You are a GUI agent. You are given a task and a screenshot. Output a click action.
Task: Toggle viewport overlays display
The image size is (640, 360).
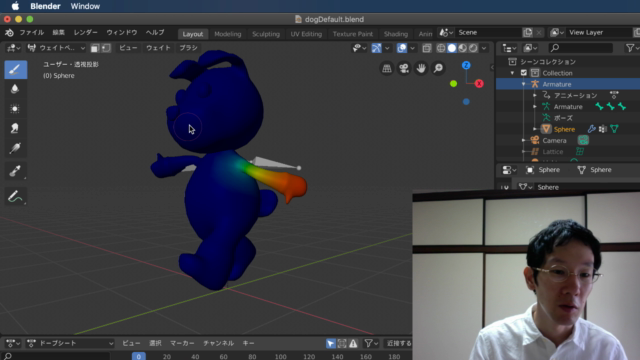(x=402, y=48)
